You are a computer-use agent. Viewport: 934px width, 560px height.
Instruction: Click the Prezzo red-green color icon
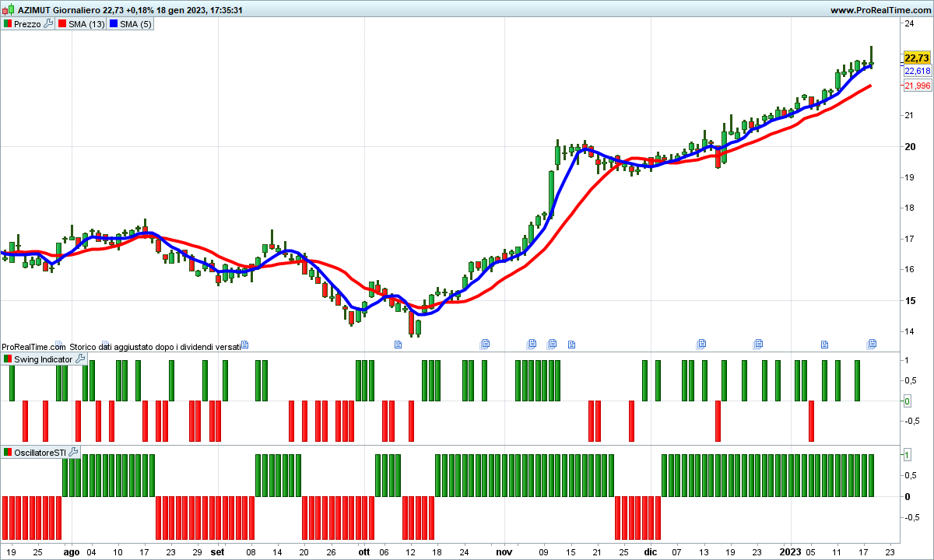click(8, 24)
